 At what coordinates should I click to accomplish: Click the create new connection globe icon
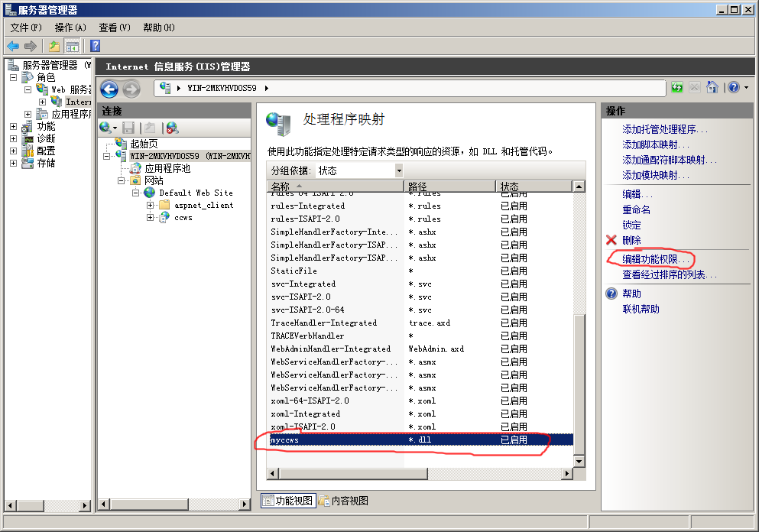pos(105,128)
